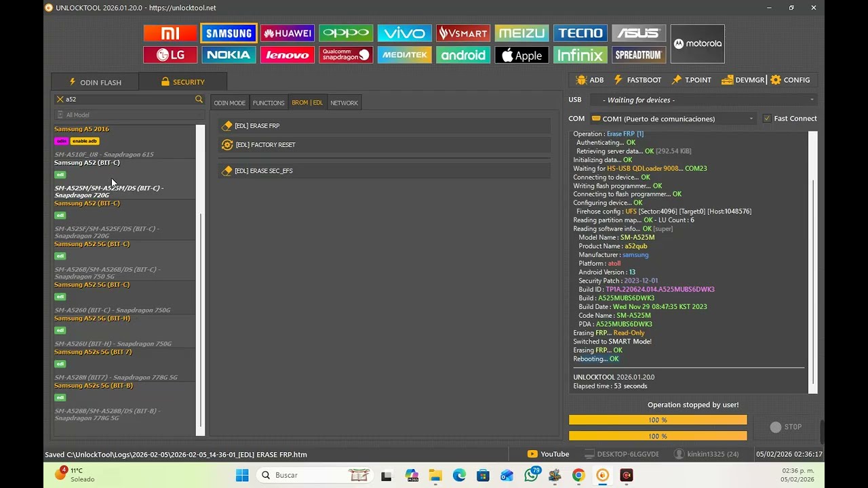Run the [EDL] ERASE SEC_EFS operation
868x488 pixels.
[x=384, y=171]
